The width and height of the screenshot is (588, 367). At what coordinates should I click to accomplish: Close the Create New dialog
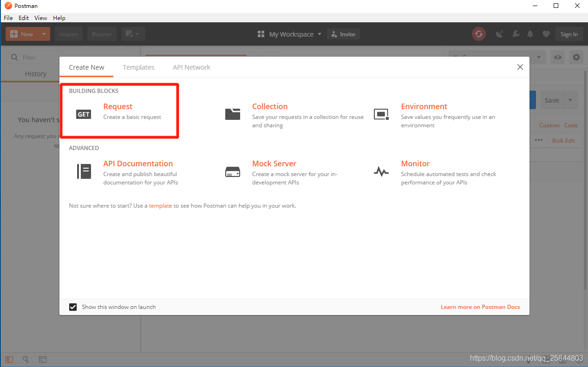[520, 67]
